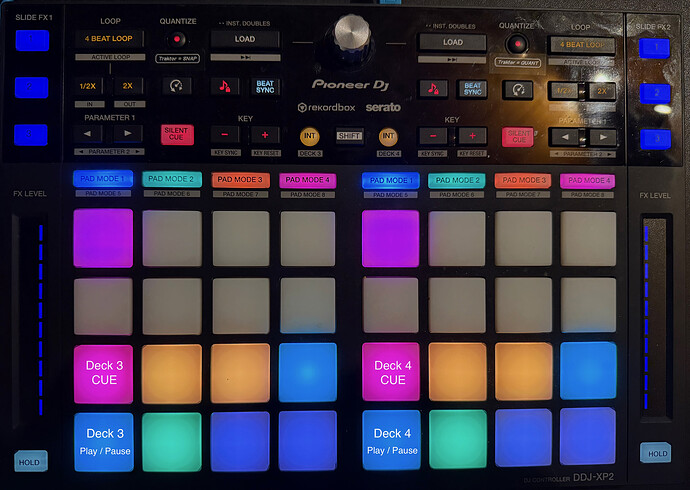Toggle right HOLD button
This screenshot has width=690, height=490.
tap(656, 453)
